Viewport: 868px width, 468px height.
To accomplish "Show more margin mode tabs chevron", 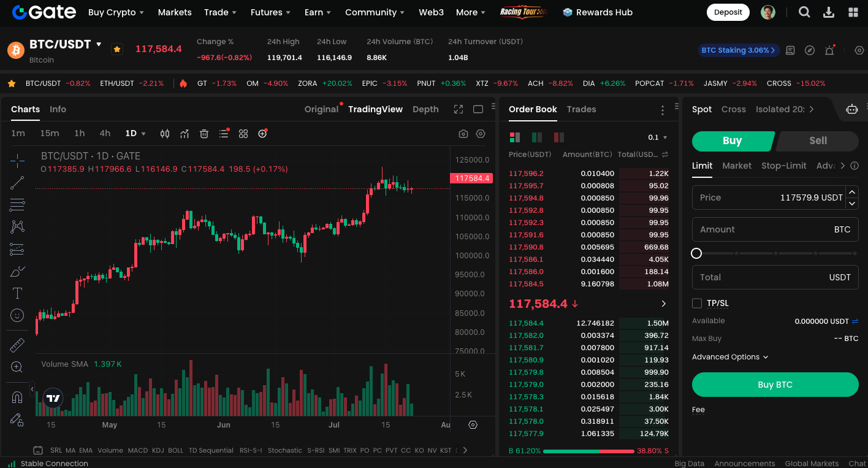I will 812,109.
